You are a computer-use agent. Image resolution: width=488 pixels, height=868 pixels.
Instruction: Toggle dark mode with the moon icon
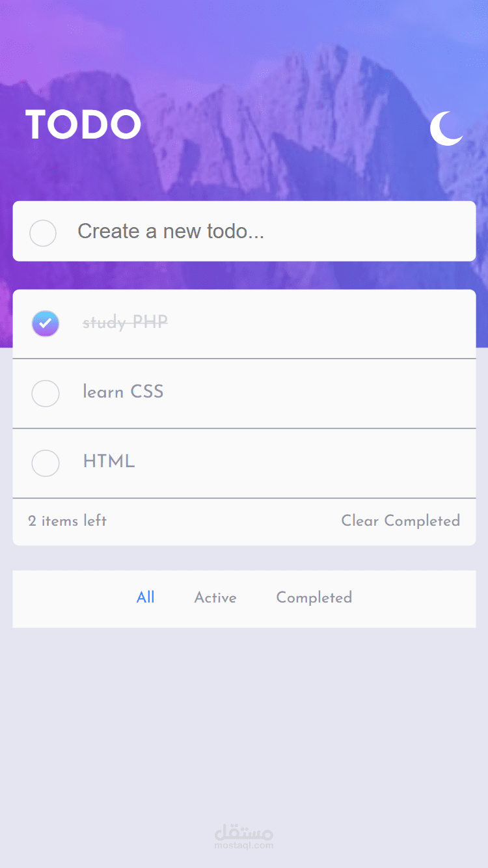446,128
